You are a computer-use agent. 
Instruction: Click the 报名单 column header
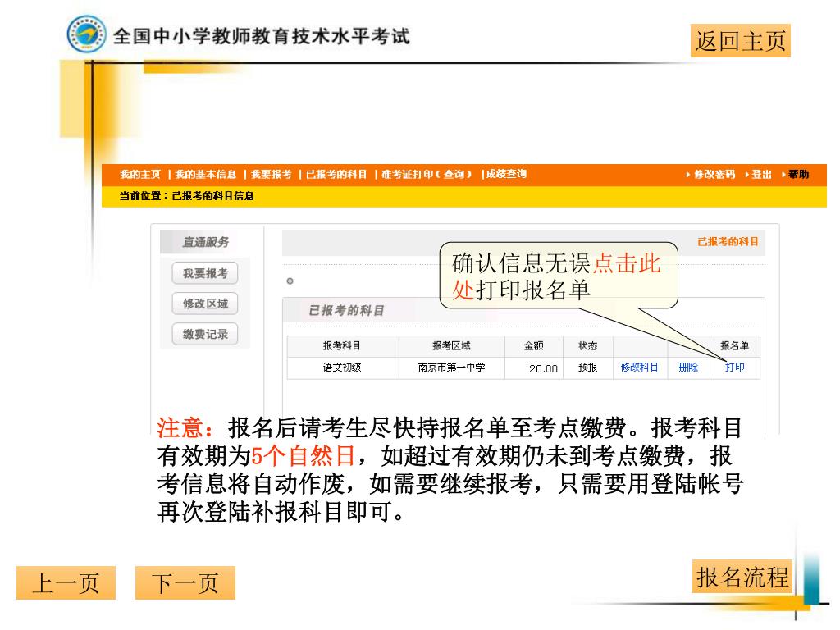(734, 346)
